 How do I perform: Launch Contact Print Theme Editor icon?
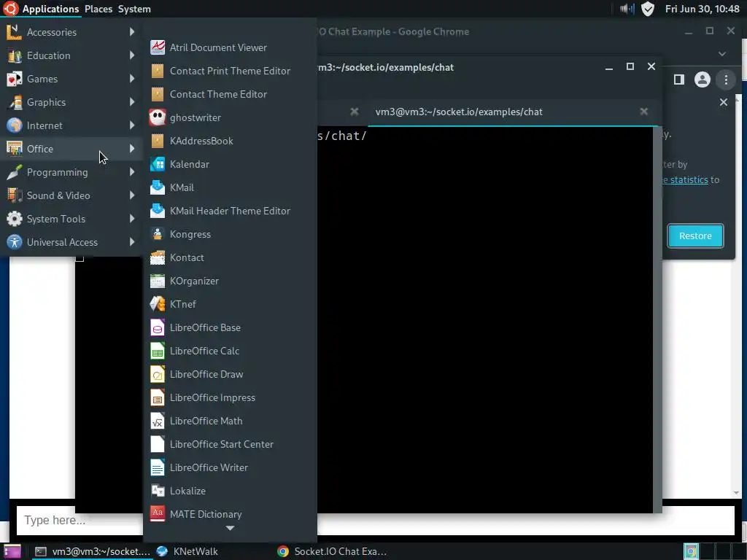[x=158, y=71]
